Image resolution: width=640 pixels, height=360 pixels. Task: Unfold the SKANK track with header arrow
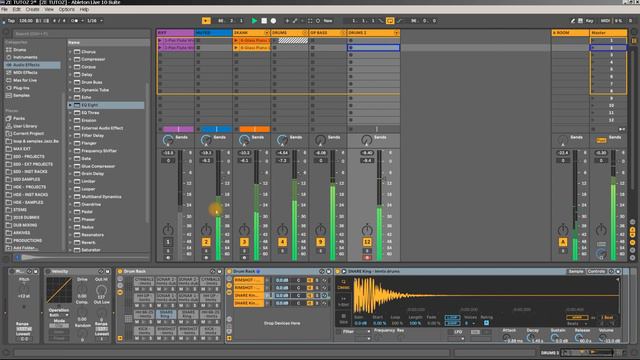click(x=267, y=33)
